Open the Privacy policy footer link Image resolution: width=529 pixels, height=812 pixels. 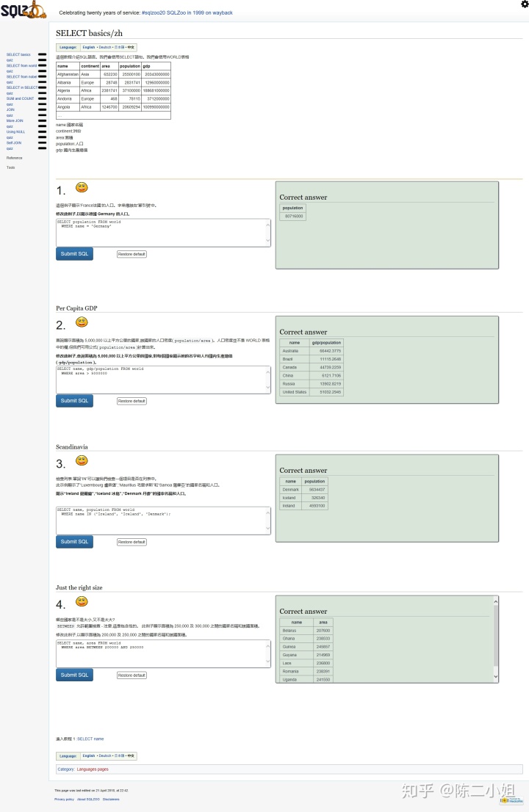tap(64, 799)
